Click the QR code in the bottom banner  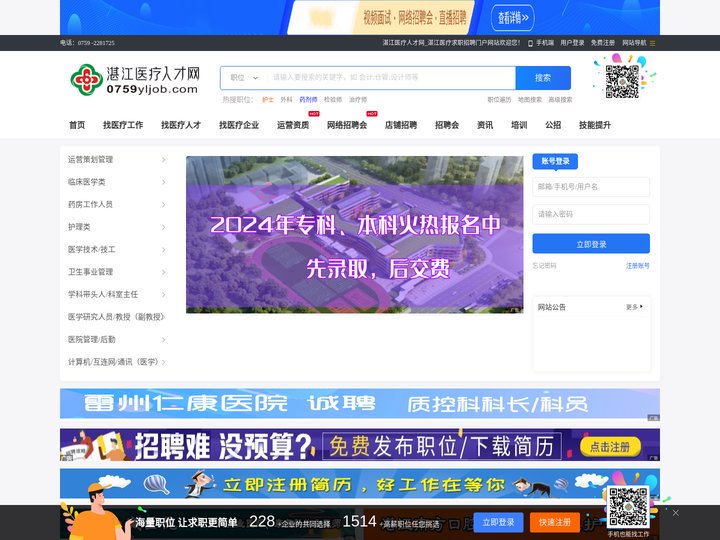tap(628, 506)
